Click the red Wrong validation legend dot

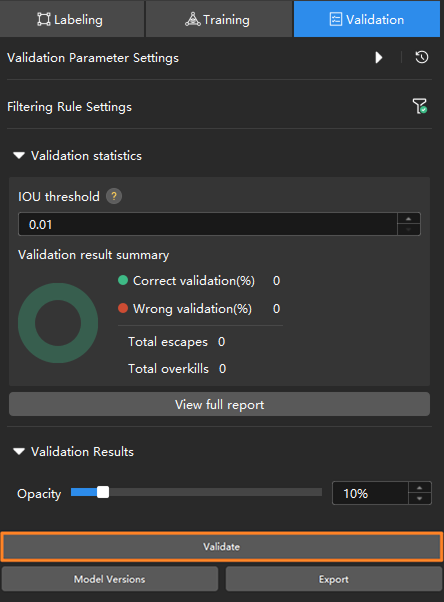(123, 308)
